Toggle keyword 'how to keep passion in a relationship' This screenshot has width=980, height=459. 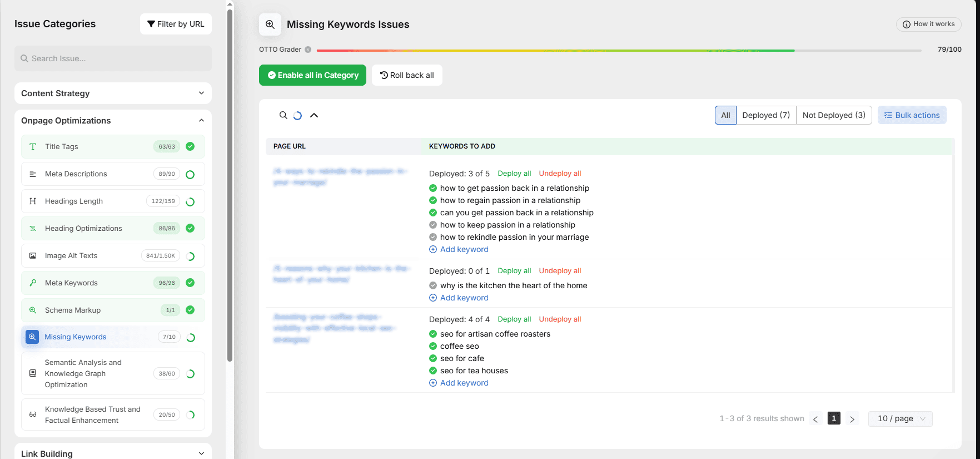coord(433,225)
